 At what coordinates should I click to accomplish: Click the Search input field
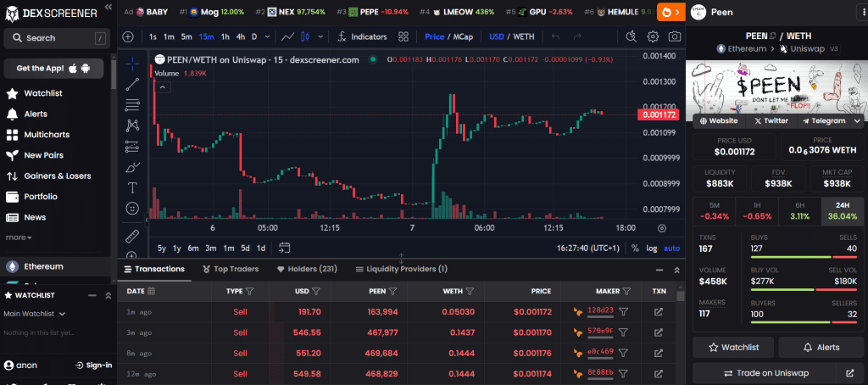click(55, 38)
